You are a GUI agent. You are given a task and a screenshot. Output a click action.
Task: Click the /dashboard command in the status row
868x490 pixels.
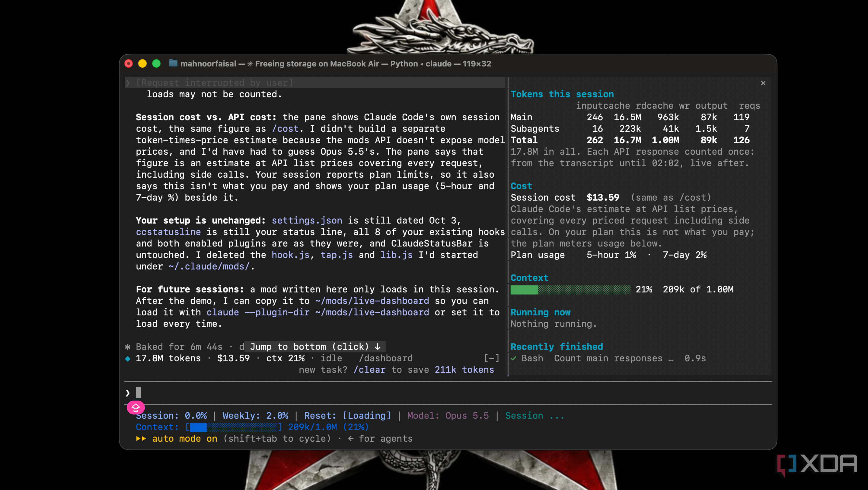pyautogui.click(x=386, y=358)
